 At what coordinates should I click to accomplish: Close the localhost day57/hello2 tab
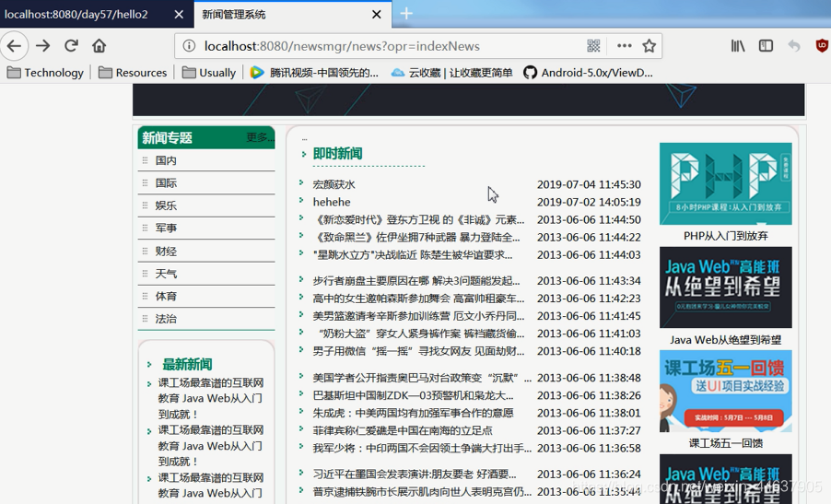click(x=179, y=15)
